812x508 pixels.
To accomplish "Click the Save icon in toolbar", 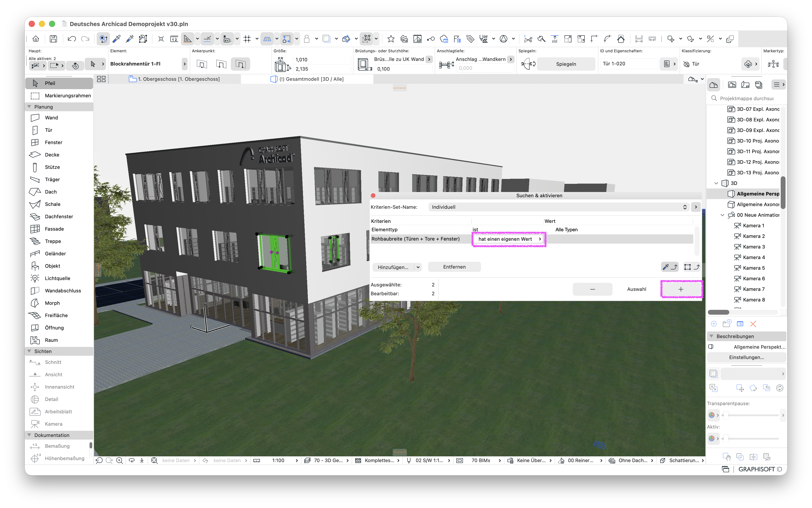I will point(53,39).
